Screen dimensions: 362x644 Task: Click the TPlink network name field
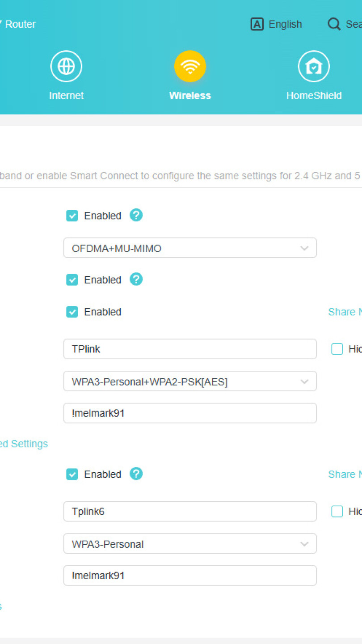pos(190,349)
